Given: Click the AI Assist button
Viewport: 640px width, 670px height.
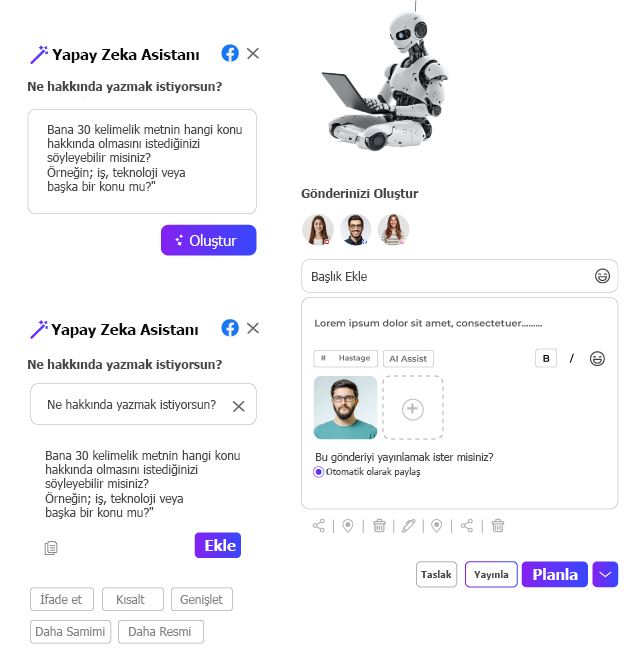Looking at the screenshot, I should coord(408,359).
